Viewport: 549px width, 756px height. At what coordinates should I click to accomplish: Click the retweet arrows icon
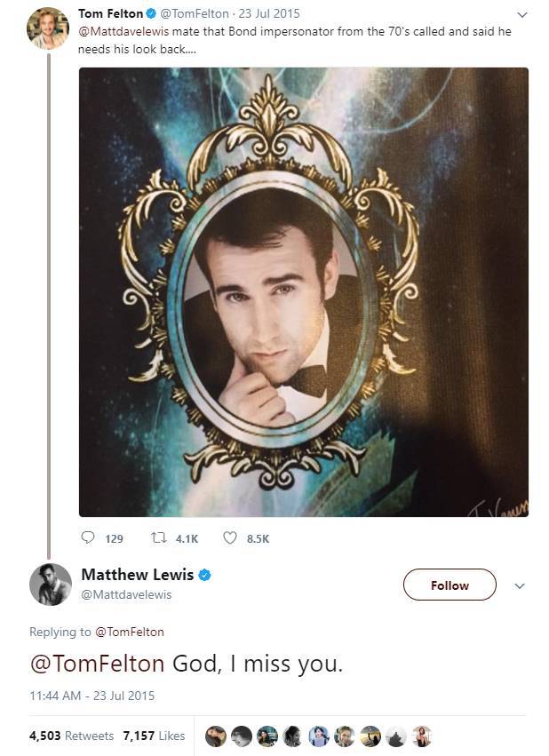(159, 538)
